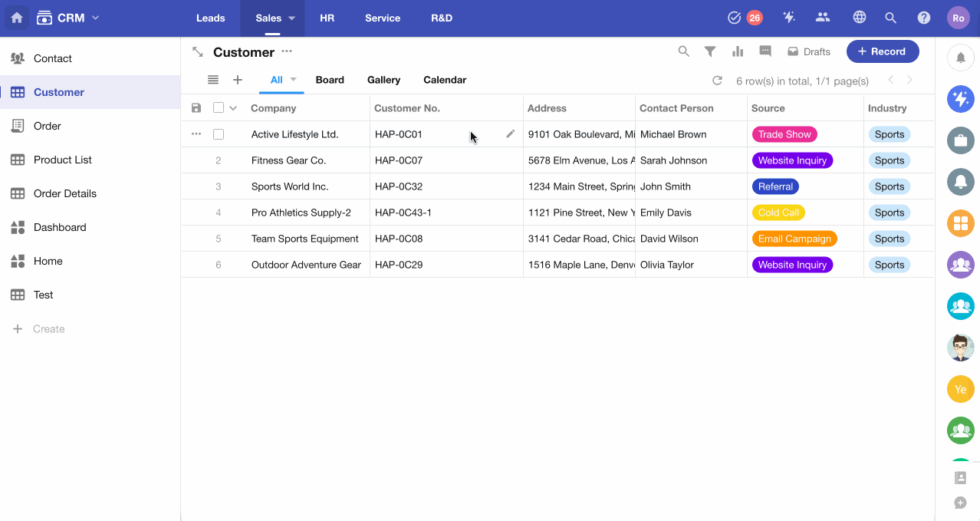
Task: Expand the CRM app dropdown arrow
Action: 96,18
